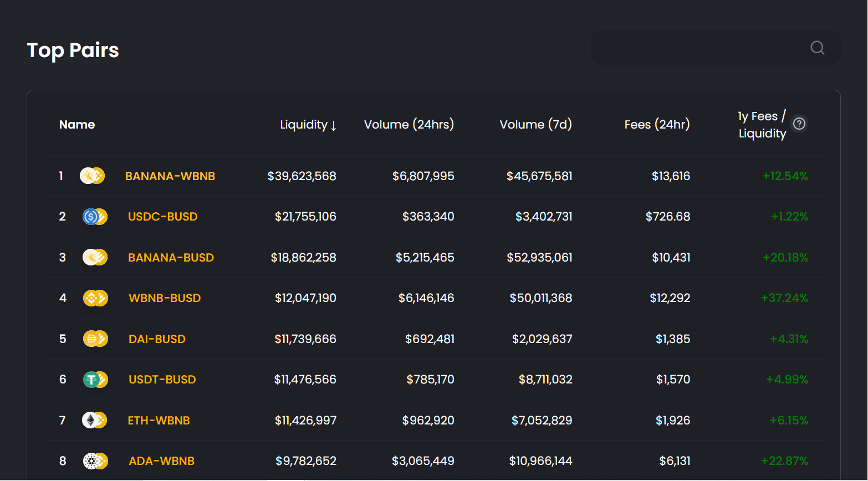Sort pairs by Volume (7d) column

(536, 125)
